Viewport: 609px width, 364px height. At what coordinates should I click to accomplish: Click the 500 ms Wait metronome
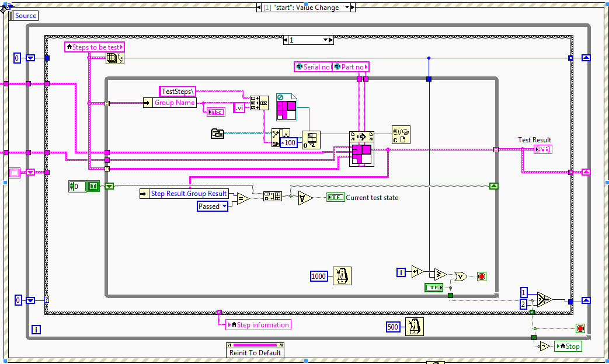[415, 326]
